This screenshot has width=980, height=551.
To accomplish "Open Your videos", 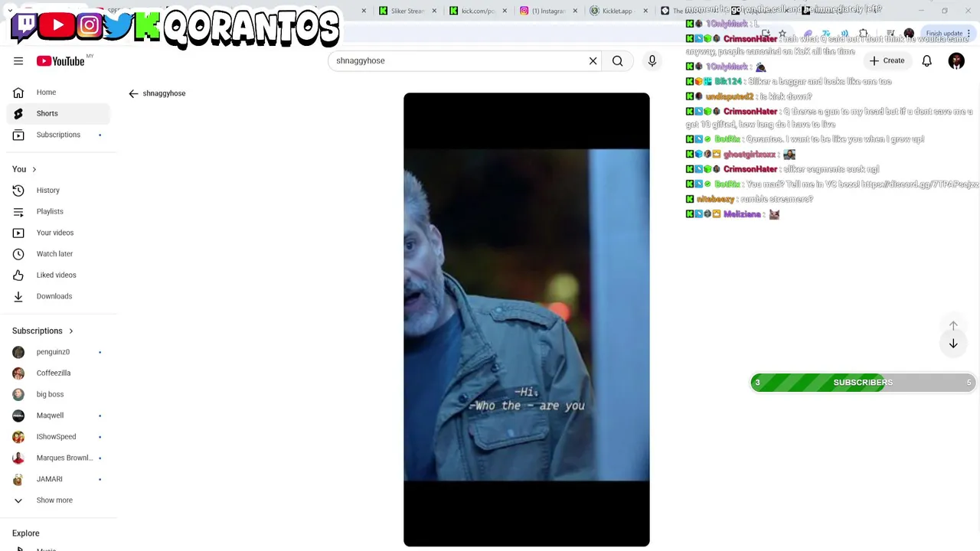I will coord(58,233).
